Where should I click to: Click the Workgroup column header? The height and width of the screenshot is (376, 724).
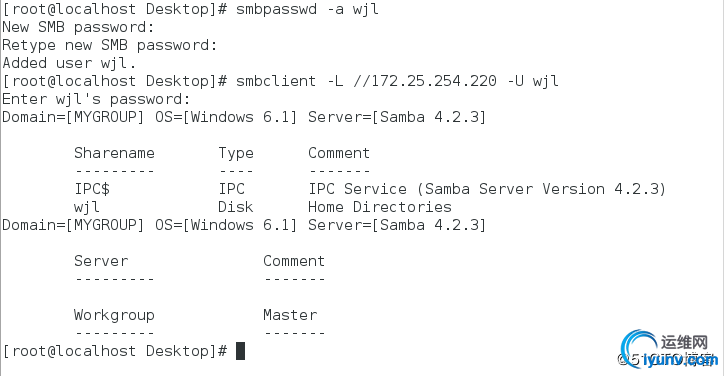click(x=114, y=315)
